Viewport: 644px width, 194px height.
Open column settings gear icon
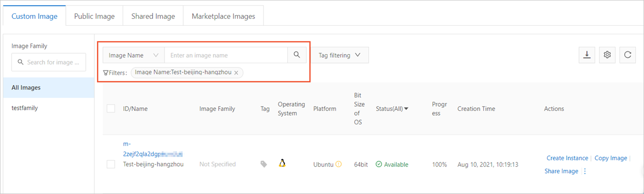[x=607, y=55]
